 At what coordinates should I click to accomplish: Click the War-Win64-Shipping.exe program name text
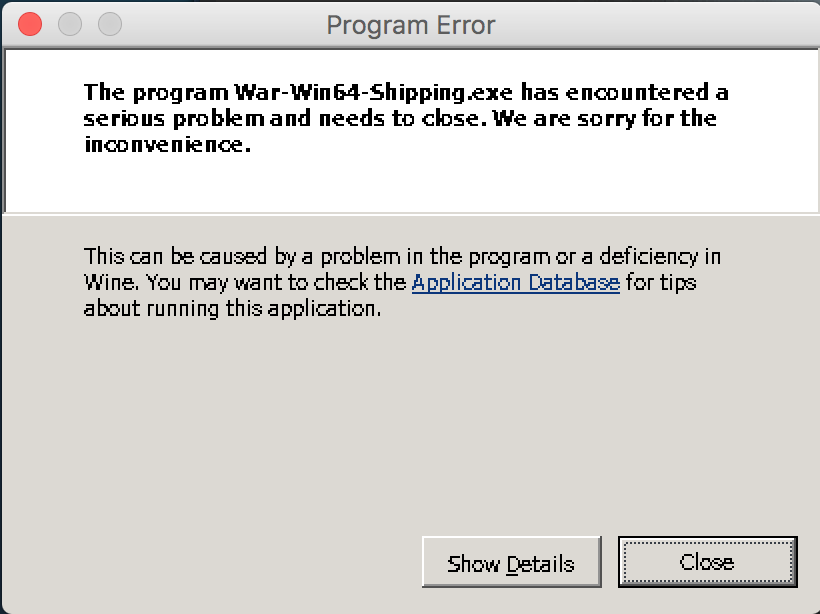(373, 93)
